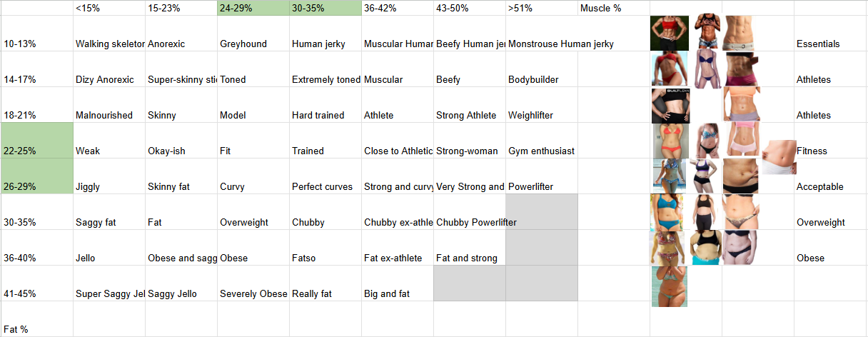Click first thumbnail in the 10-13% row
Image resolution: width=868 pixels, height=337 pixels.
pos(670,33)
